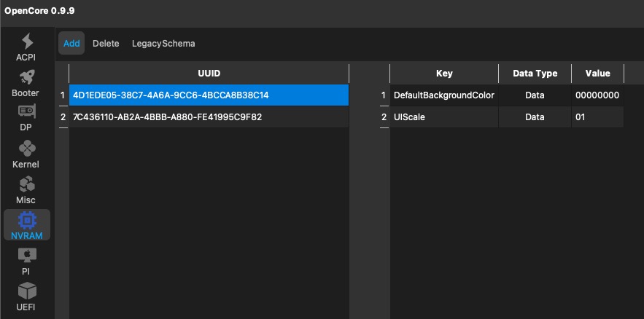Viewport: 644px width, 319px height.
Task: Select the NVRAM chip icon
Action: [27, 220]
